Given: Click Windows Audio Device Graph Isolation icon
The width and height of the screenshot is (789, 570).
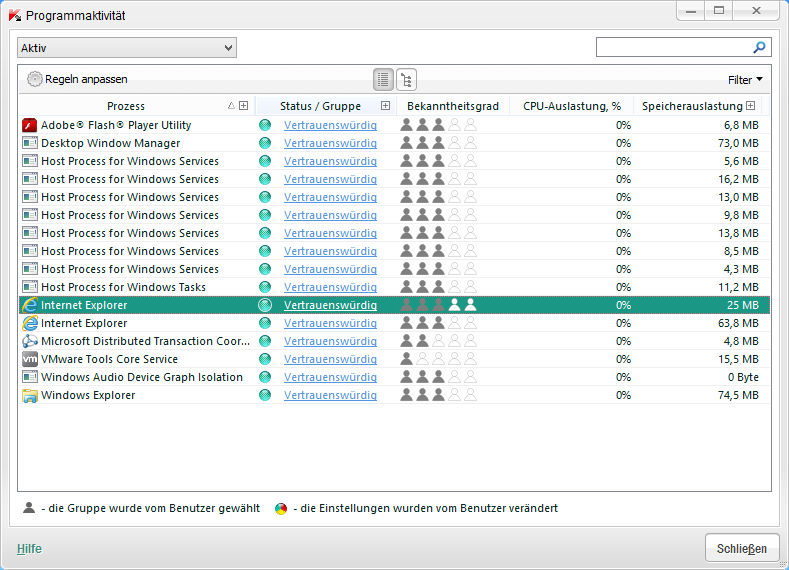Looking at the screenshot, I should click(30, 377).
